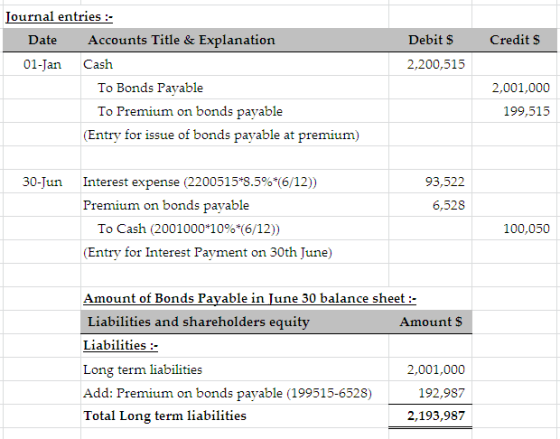Image resolution: width=560 pixels, height=439 pixels.
Task: Select debit value 2,200,515
Action: 436,65
